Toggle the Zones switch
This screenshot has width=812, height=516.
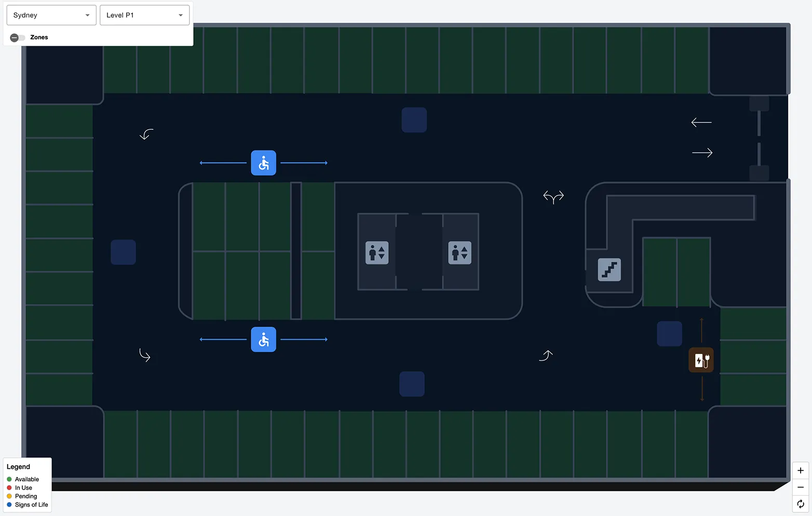pos(18,37)
